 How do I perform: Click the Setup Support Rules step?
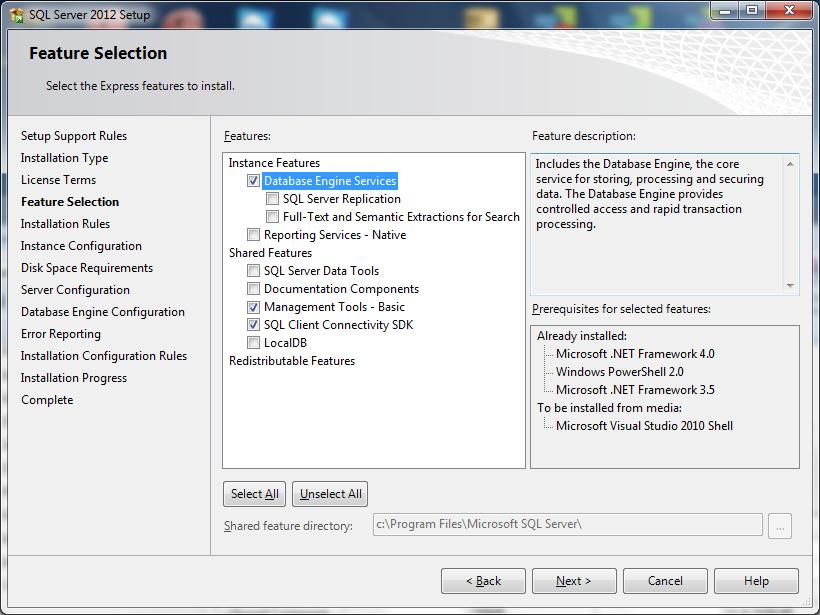point(74,136)
